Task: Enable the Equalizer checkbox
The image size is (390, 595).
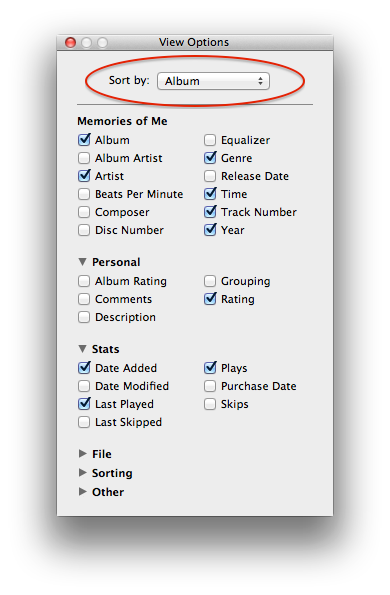Action: point(210,140)
